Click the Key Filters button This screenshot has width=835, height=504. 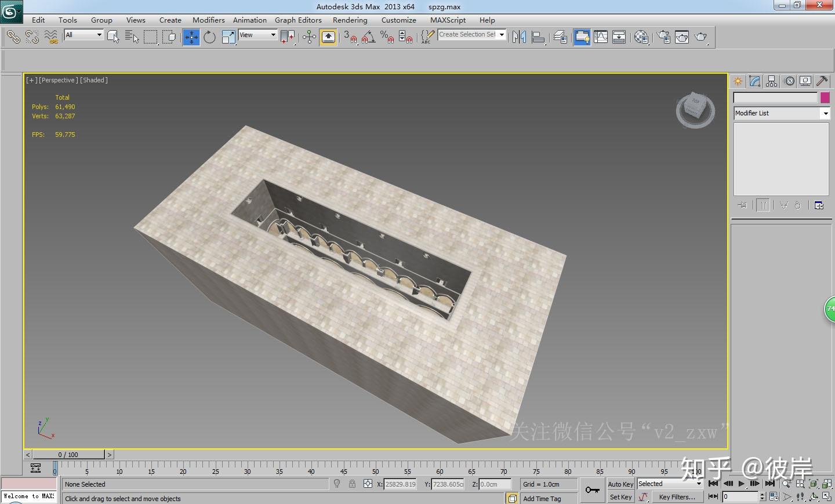point(677,497)
